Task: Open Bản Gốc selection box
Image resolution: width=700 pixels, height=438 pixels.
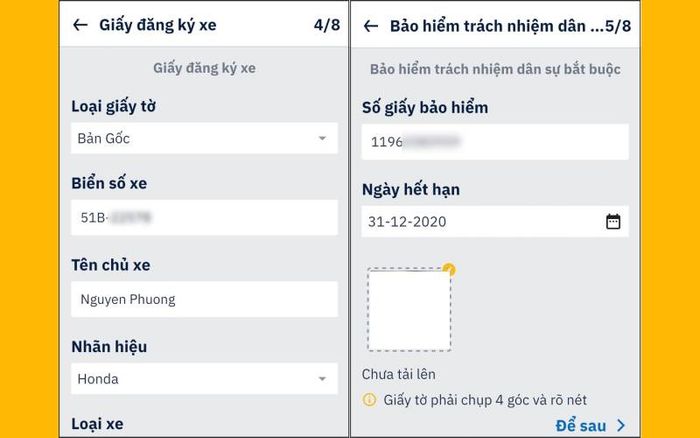Action: (x=204, y=138)
